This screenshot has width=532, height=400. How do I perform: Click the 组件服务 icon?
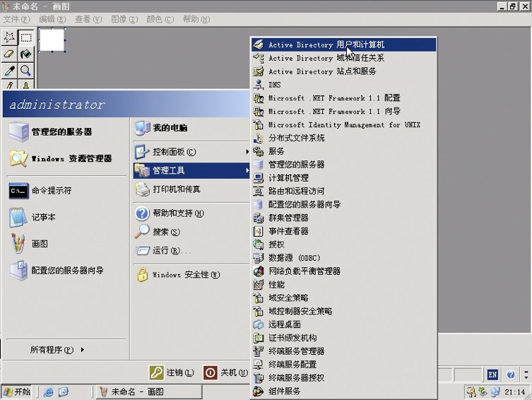pos(258,392)
